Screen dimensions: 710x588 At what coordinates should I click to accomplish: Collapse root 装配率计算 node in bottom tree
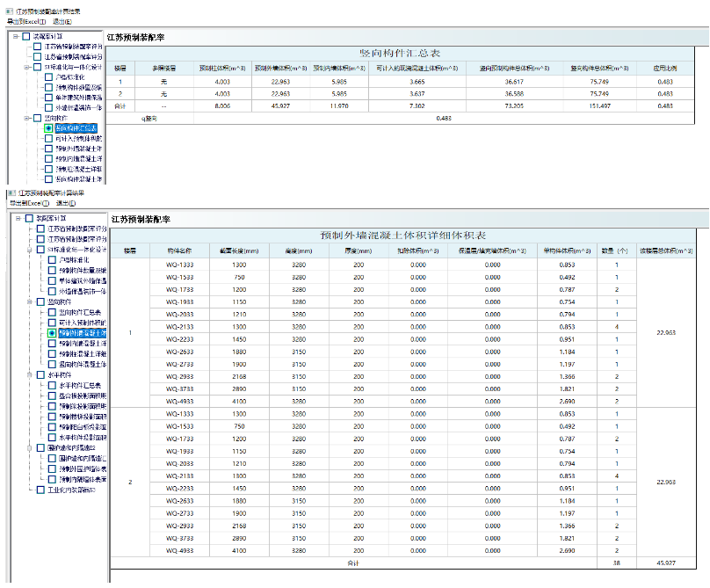pos(17,218)
